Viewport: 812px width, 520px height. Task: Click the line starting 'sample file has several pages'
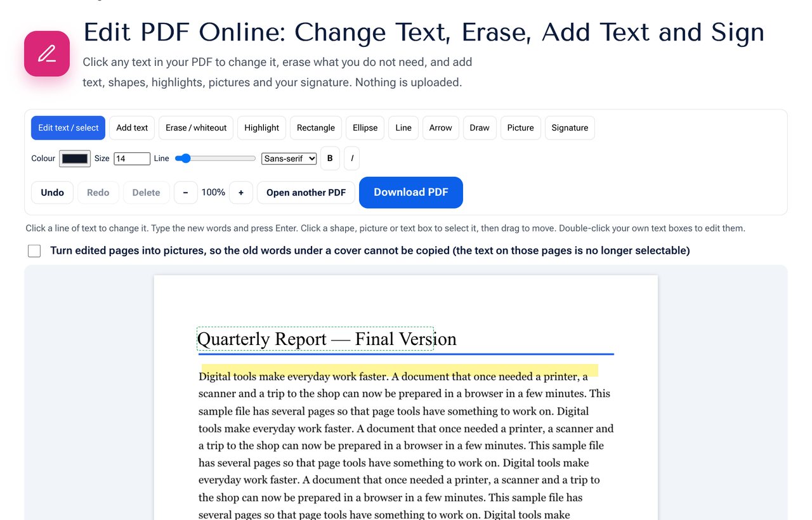point(393,411)
